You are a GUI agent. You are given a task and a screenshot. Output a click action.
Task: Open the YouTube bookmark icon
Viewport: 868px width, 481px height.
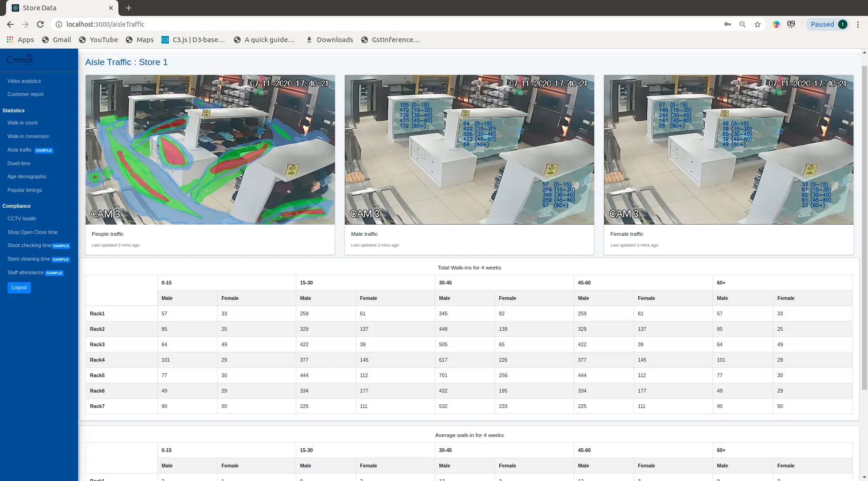(x=82, y=40)
